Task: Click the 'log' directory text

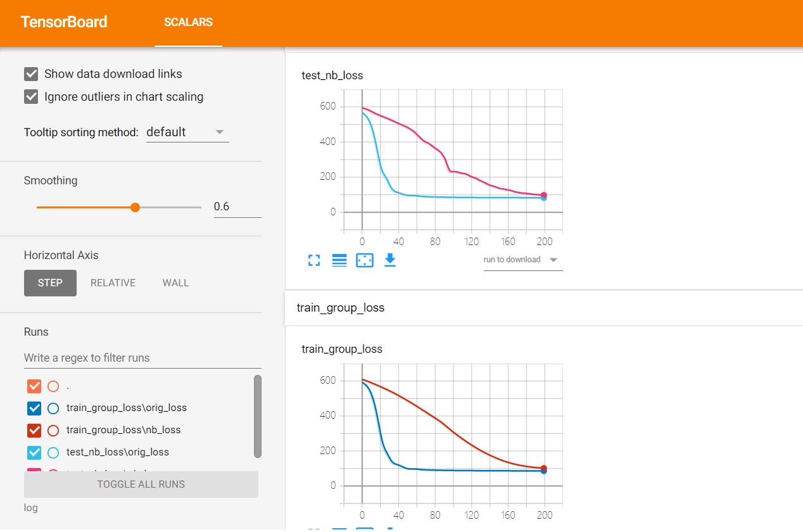Action: 31,508
